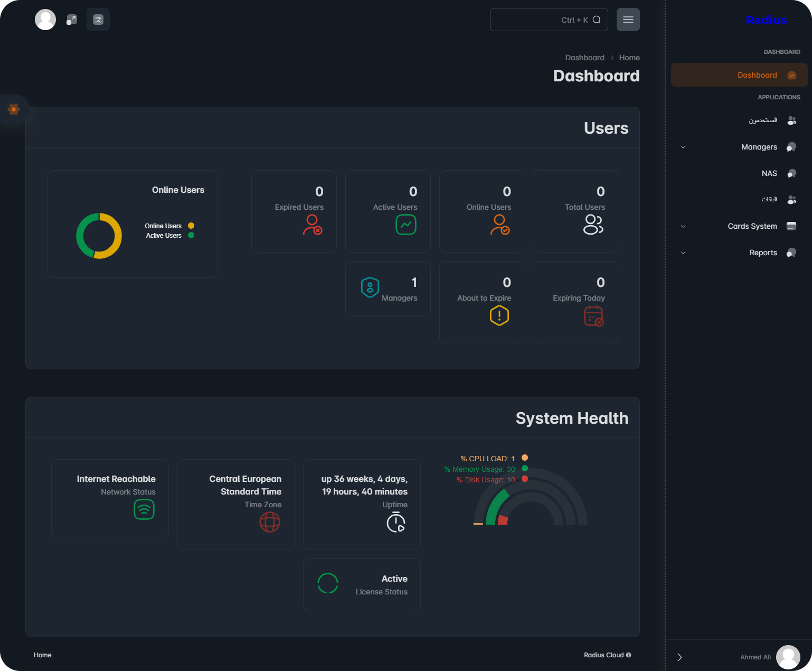The height and width of the screenshot is (671, 812).
Task: Open the الباقات packages menu item
Action: (739, 200)
